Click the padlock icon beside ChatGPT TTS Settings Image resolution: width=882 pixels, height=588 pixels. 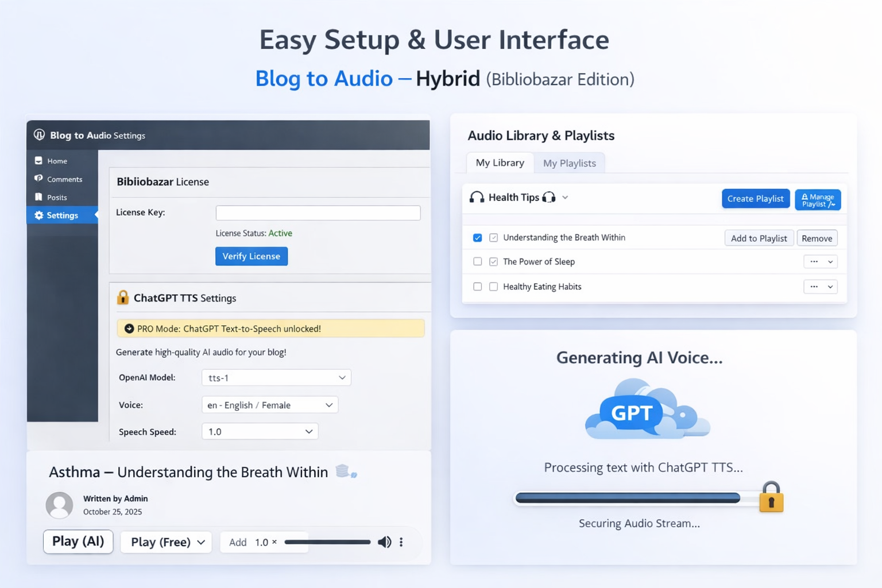[123, 297]
